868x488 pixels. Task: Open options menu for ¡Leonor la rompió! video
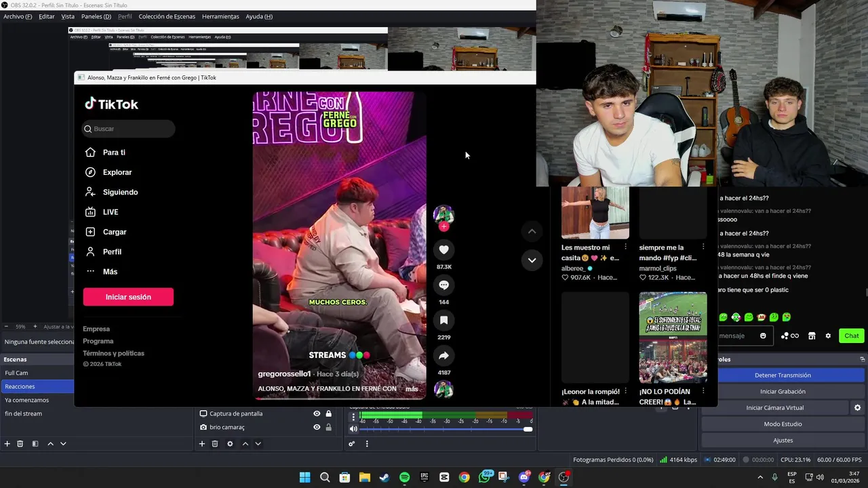625,392
